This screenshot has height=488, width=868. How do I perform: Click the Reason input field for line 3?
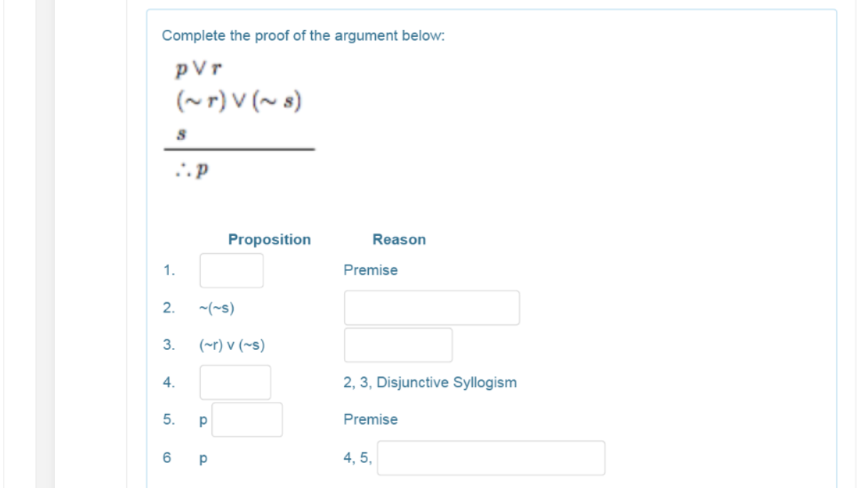[x=398, y=344]
